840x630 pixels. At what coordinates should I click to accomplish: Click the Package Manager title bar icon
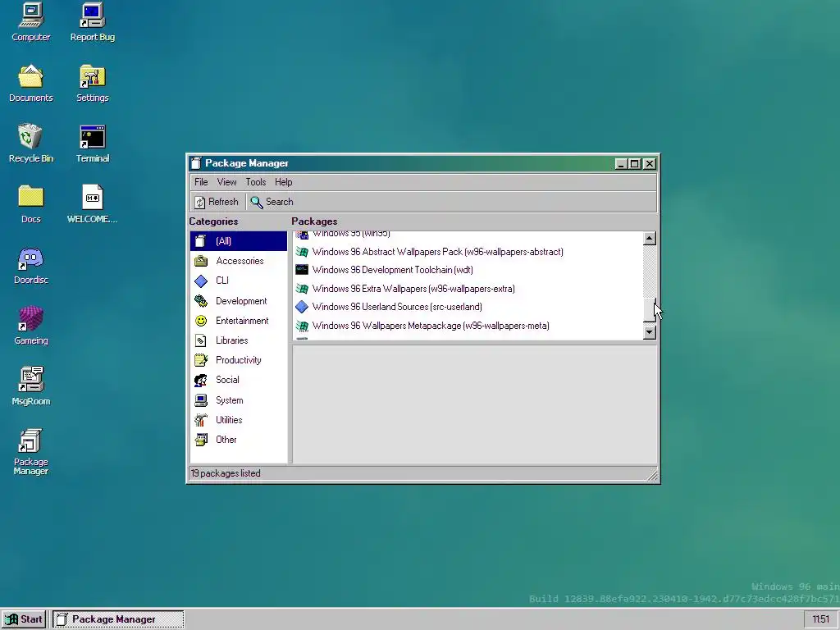(196, 163)
